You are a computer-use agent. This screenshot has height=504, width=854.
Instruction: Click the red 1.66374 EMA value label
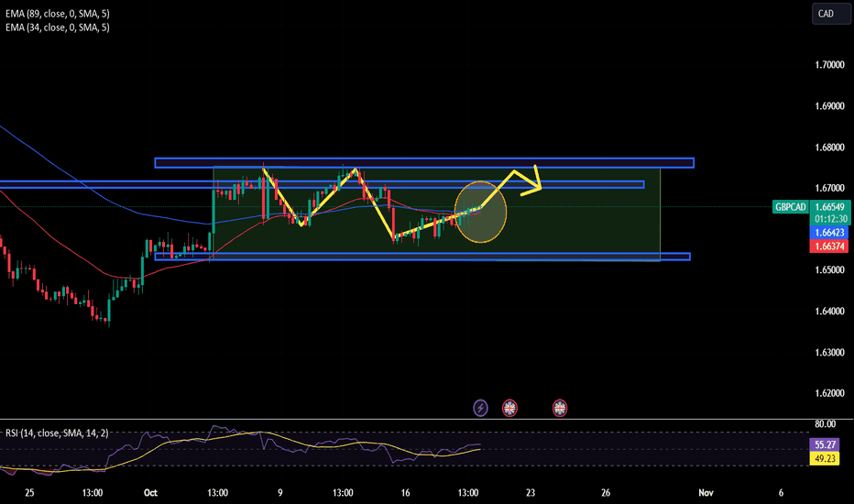(x=829, y=247)
